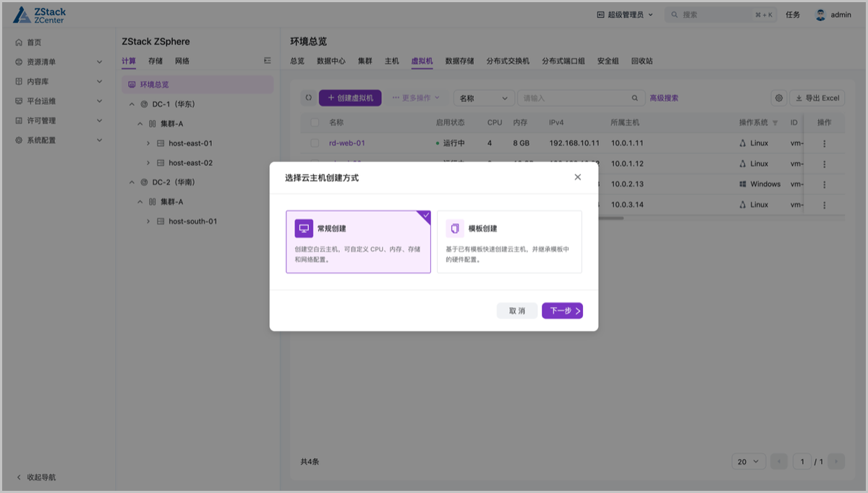Image resolution: width=868 pixels, height=493 pixels.
Task: Click the host icon beside host-east-01
Action: tap(161, 143)
